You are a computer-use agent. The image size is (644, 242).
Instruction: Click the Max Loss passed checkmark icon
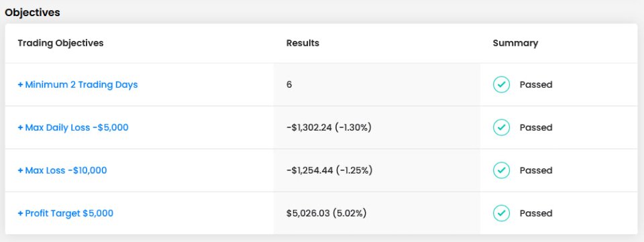[501, 170]
